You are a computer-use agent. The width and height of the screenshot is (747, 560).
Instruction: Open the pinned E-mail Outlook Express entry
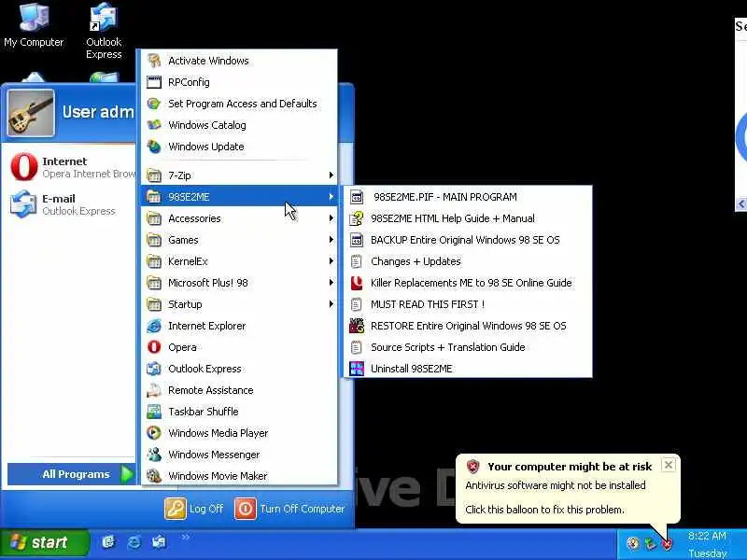coord(72,204)
